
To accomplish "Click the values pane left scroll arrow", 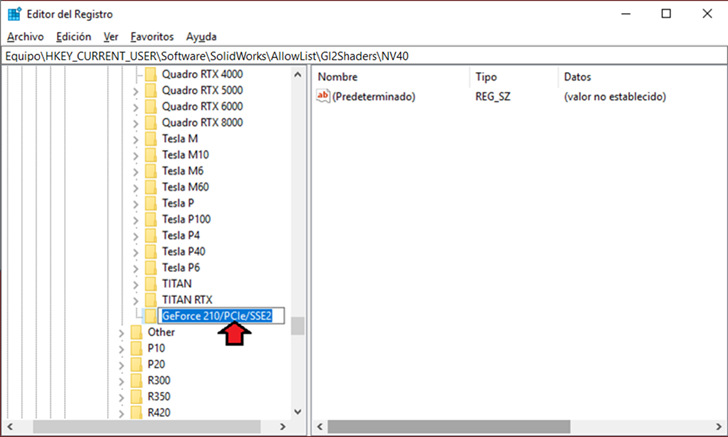I will point(320,426).
